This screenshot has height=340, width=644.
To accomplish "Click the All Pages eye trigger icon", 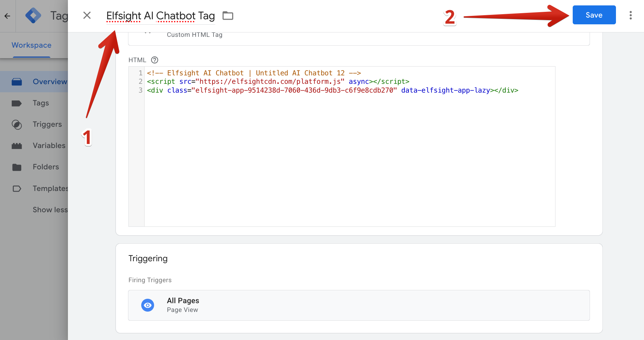I will click(x=148, y=305).
